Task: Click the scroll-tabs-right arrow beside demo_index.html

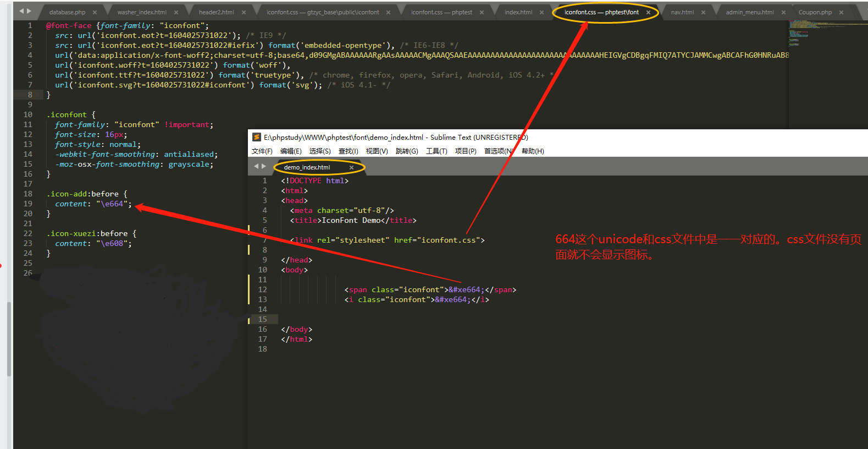Action: tap(264, 166)
